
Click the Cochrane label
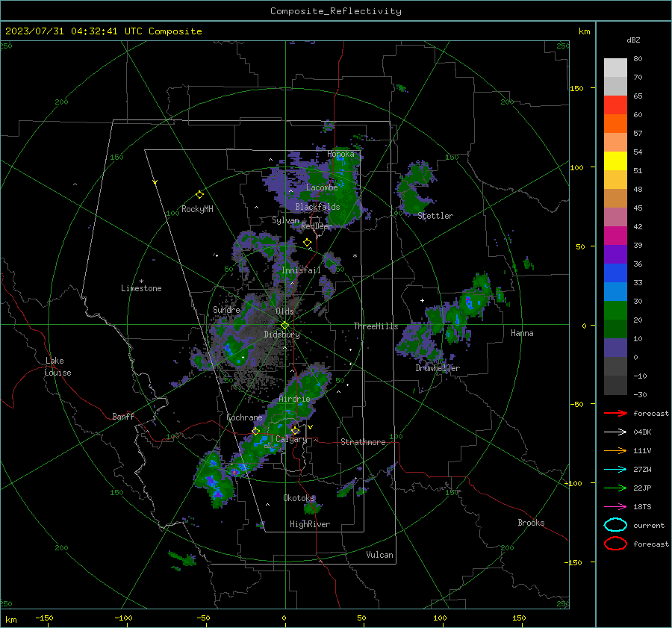click(244, 417)
